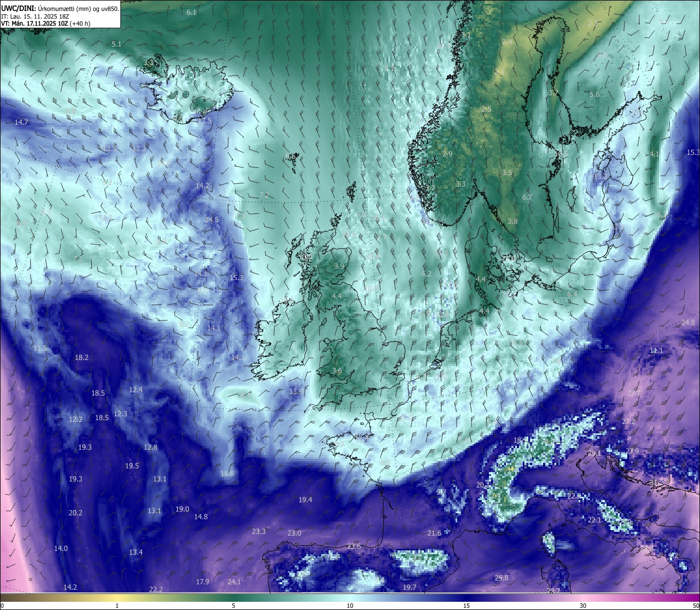
Task: Click the colorbar label 50
Action: coord(696,605)
